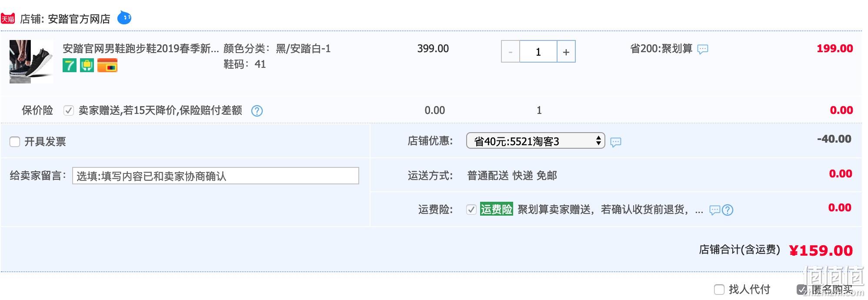Click the ¥159.00 shop total
The height and width of the screenshot is (300, 868).
[821, 250]
